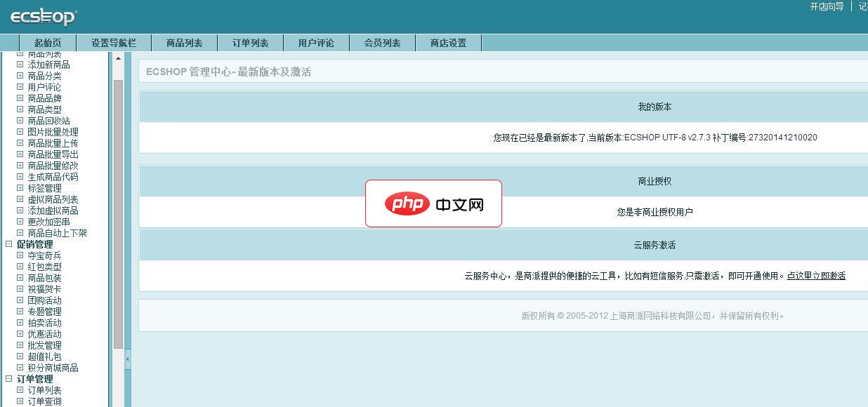The height and width of the screenshot is (407, 868).
Task: Click the icon beside 商品回收站
Action: (x=21, y=121)
